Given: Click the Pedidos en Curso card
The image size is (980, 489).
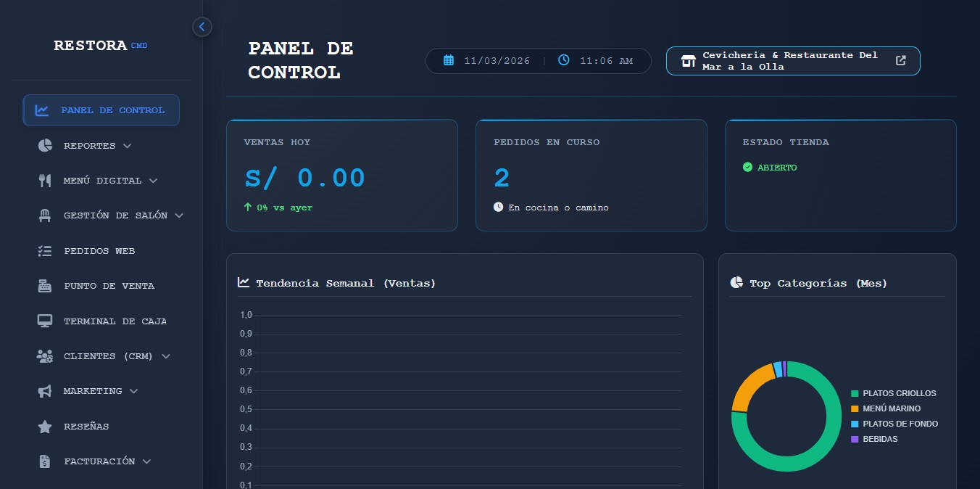Looking at the screenshot, I should [x=591, y=175].
